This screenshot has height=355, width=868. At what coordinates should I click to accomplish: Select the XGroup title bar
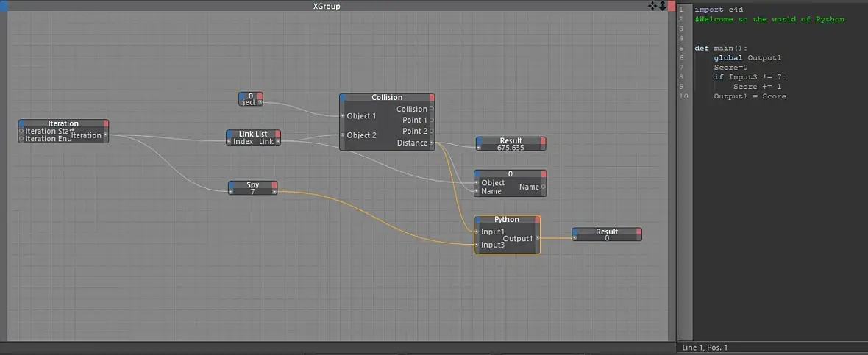click(327, 6)
